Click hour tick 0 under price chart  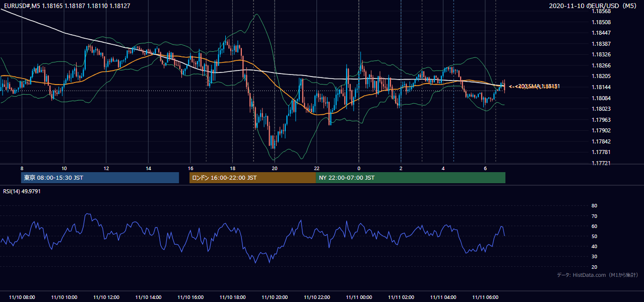(x=359, y=168)
